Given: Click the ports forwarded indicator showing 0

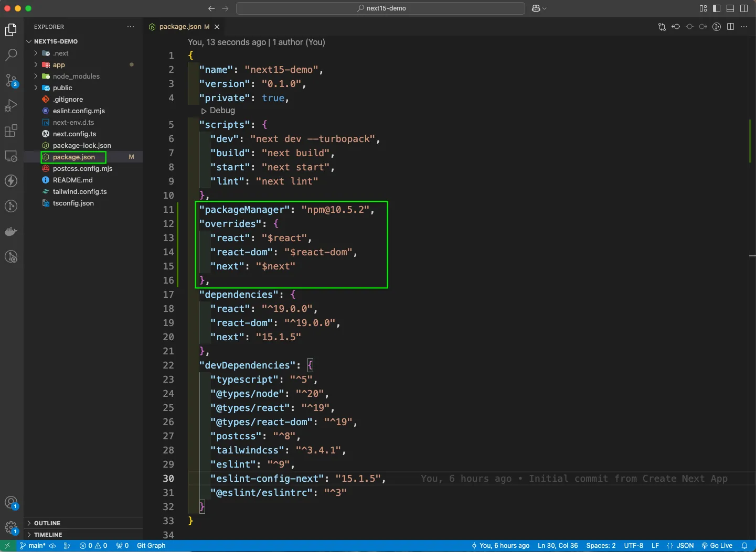Looking at the screenshot, I should coord(122,546).
